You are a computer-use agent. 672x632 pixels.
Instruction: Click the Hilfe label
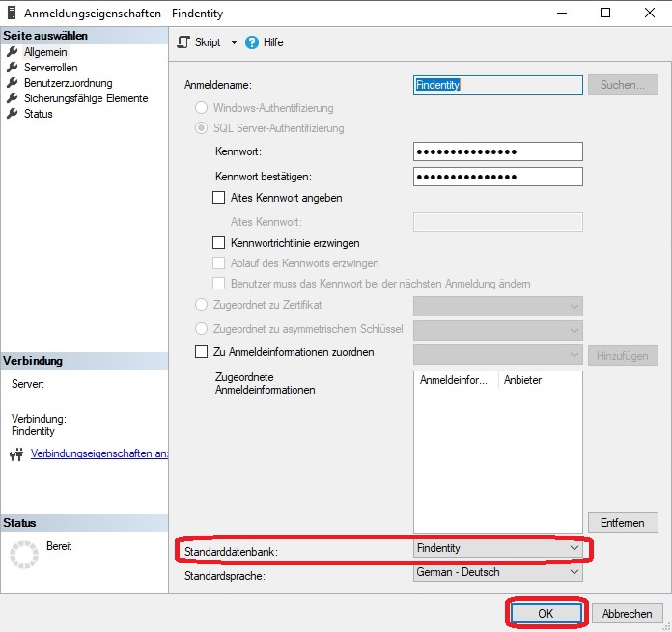273,42
